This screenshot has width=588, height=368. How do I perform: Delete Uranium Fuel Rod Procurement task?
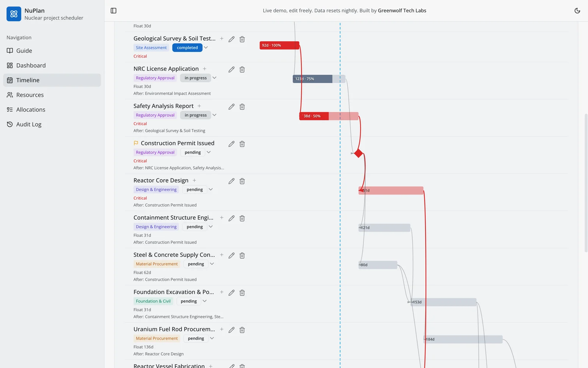(x=242, y=330)
